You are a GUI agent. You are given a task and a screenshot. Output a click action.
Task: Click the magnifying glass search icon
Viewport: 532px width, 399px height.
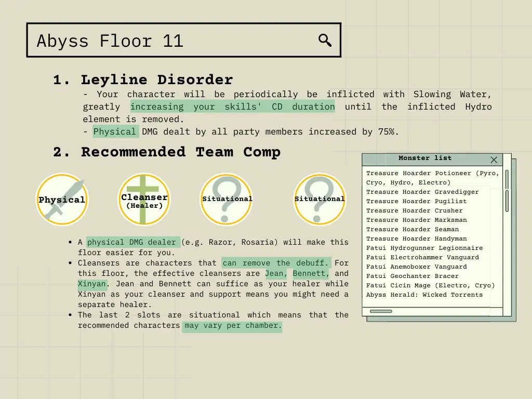pos(325,41)
